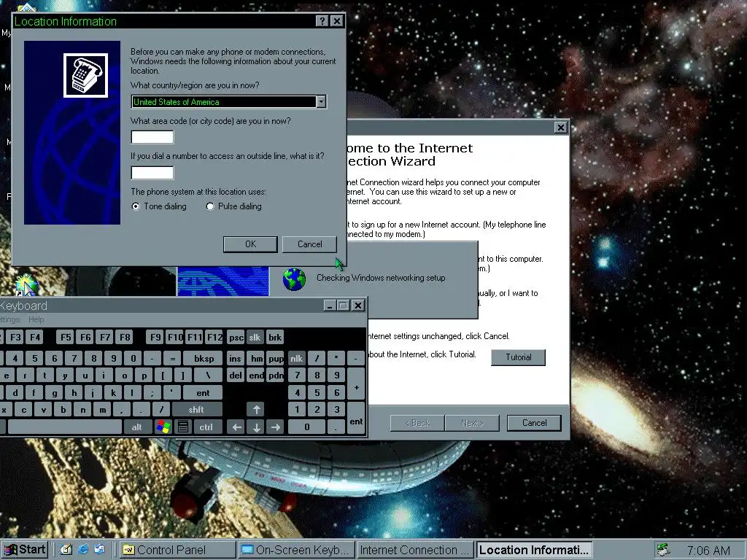Toggle the ctrl key on On-Screen Keyboard

[x=206, y=427]
